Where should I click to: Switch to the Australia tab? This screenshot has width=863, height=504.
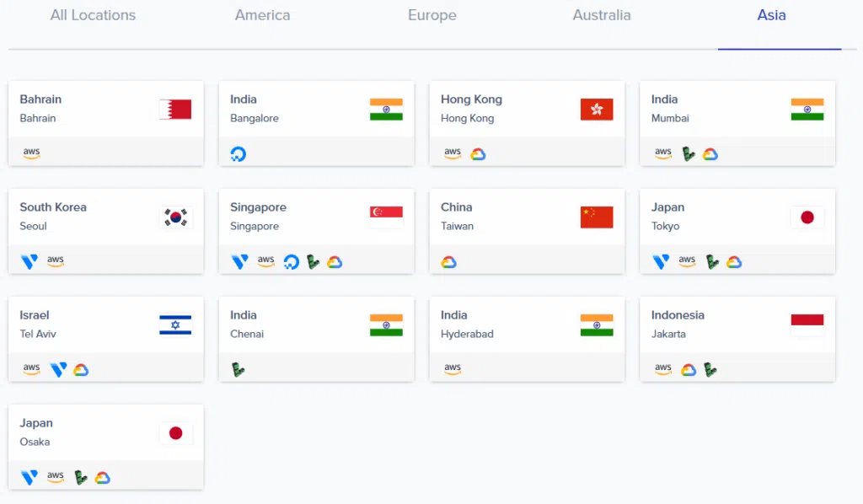602,15
